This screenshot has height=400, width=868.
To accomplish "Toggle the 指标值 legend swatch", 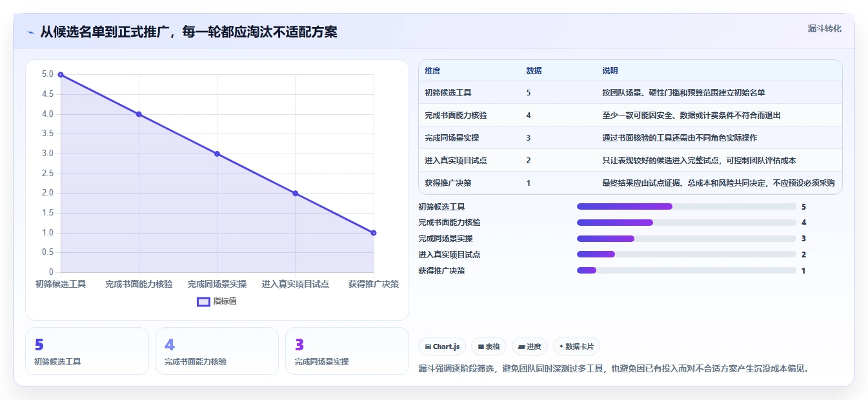I will (x=203, y=301).
